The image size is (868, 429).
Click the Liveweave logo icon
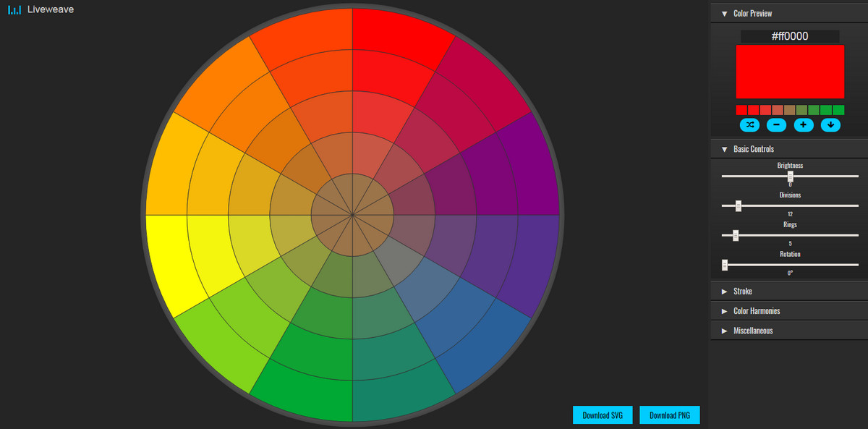(x=14, y=10)
